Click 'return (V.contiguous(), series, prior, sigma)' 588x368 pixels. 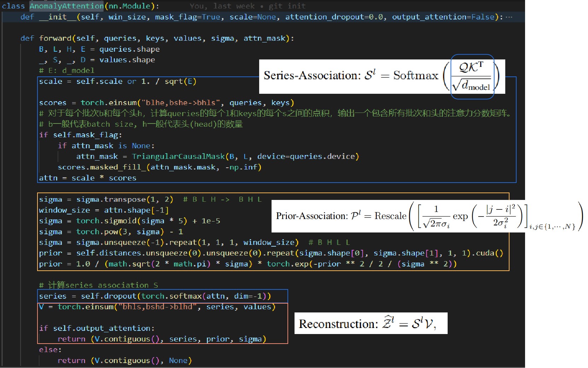pyautogui.click(x=162, y=339)
